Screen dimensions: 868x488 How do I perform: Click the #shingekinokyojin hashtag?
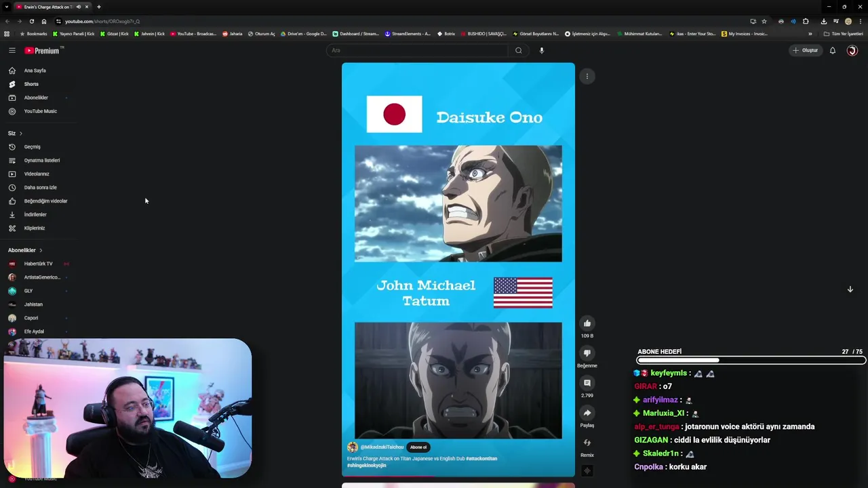click(367, 465)
